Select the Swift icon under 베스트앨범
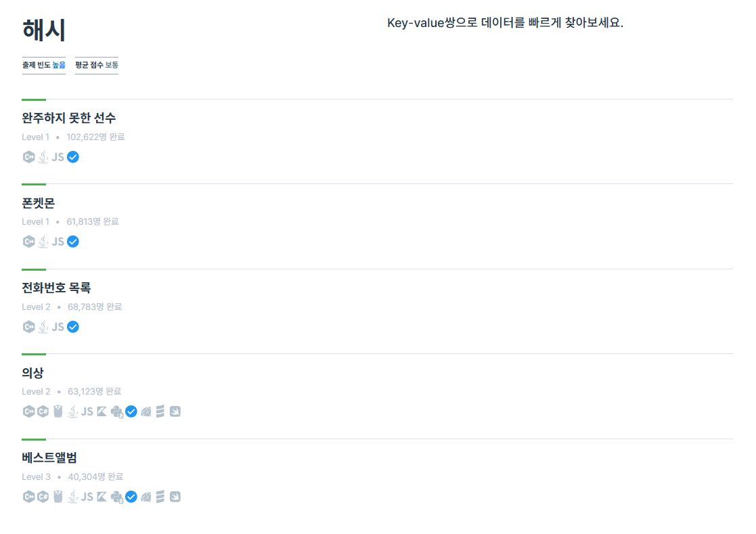 (175, 497)
